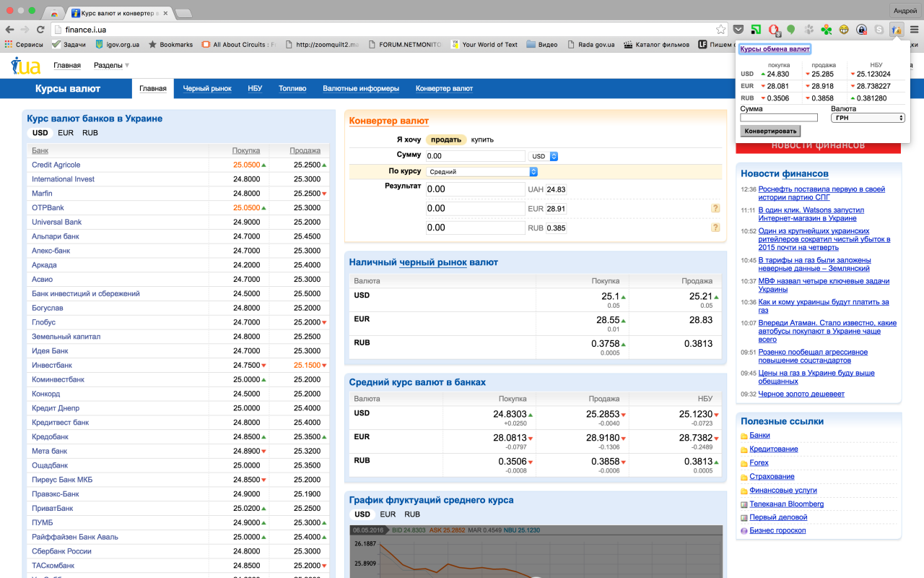Click the padlock extension icon
This screenshot has width=924, height=578.
coord(861,30)
